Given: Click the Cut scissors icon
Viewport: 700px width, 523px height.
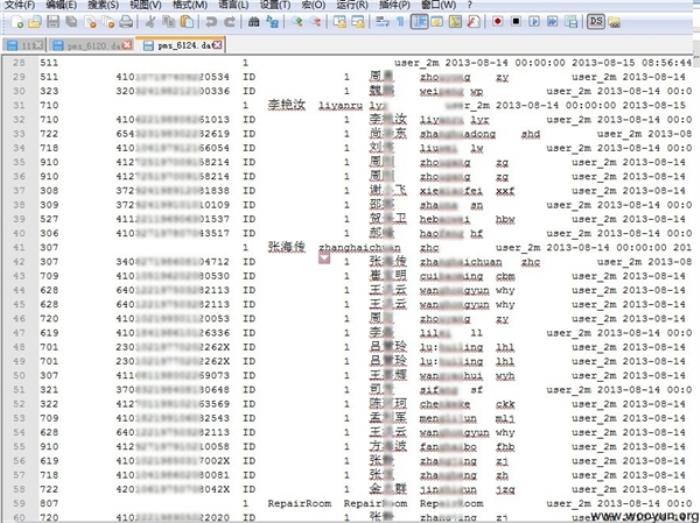Looking at the screenshot, I should pyautogui.click(x=151, y=21).
